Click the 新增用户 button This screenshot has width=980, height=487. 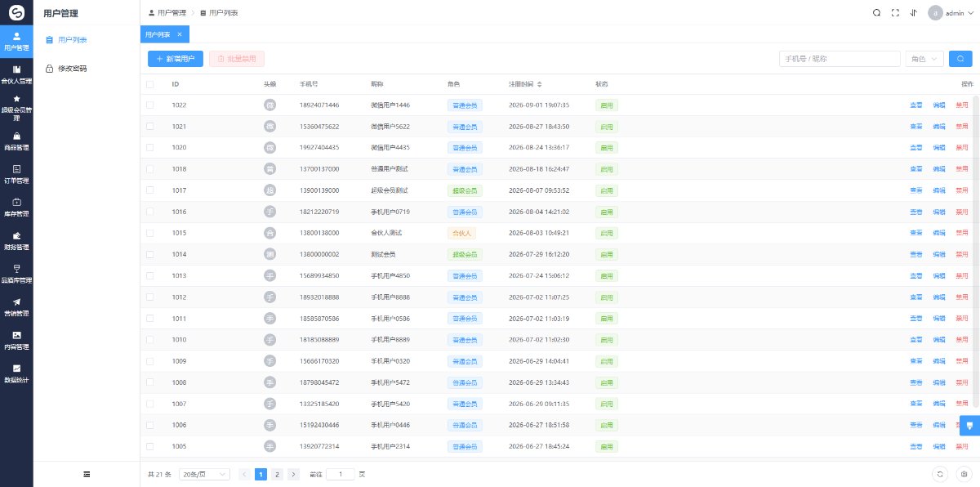[x=176, y=59]
